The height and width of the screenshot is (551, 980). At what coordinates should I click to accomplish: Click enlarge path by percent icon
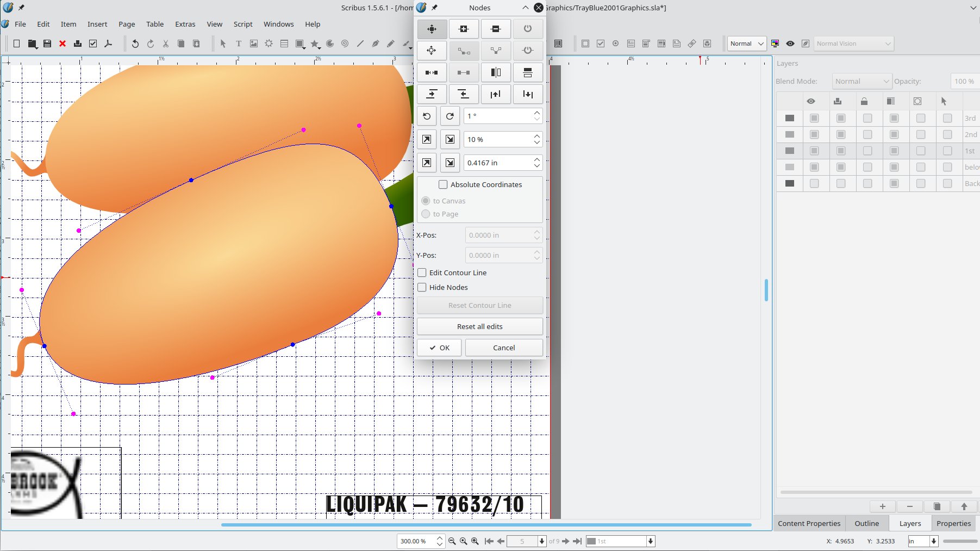(427, 139)
